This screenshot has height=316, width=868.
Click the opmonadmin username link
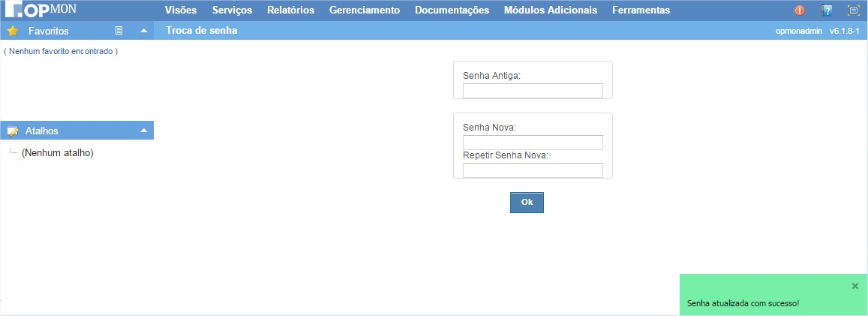[x=799, y=32]
